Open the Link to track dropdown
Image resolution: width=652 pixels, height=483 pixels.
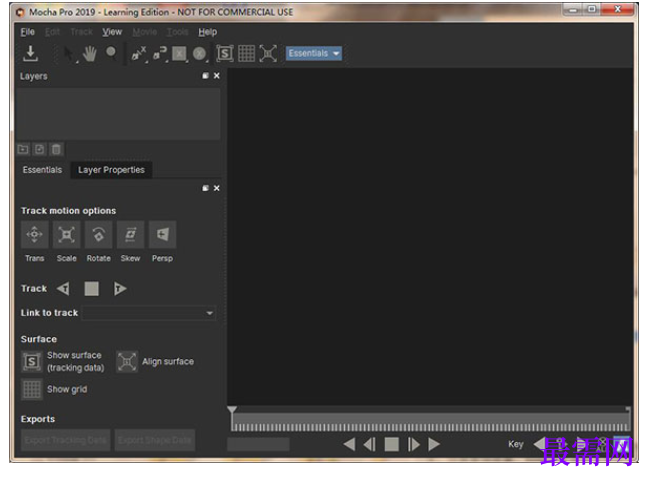tap(149, 313)
